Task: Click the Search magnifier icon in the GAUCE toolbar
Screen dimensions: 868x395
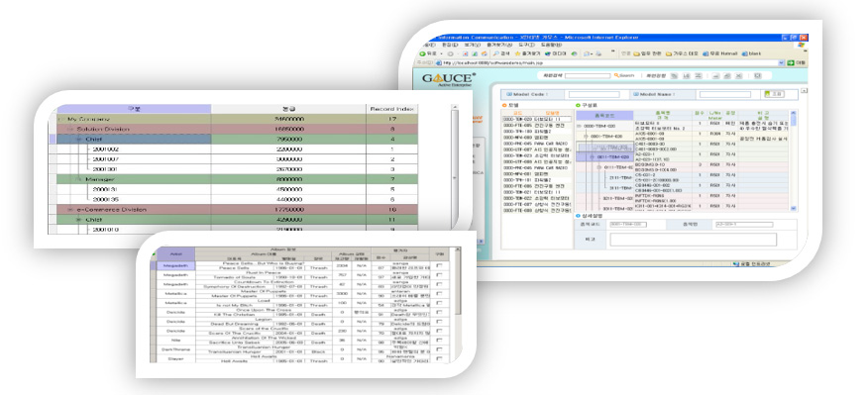Action: tap(616, 75)
